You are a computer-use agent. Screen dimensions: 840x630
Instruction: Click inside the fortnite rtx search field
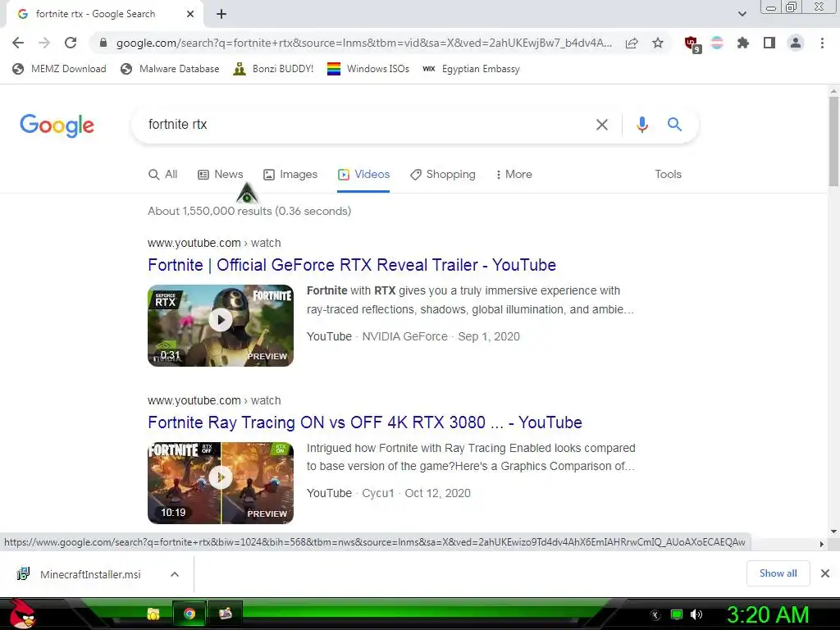[364, 125]
